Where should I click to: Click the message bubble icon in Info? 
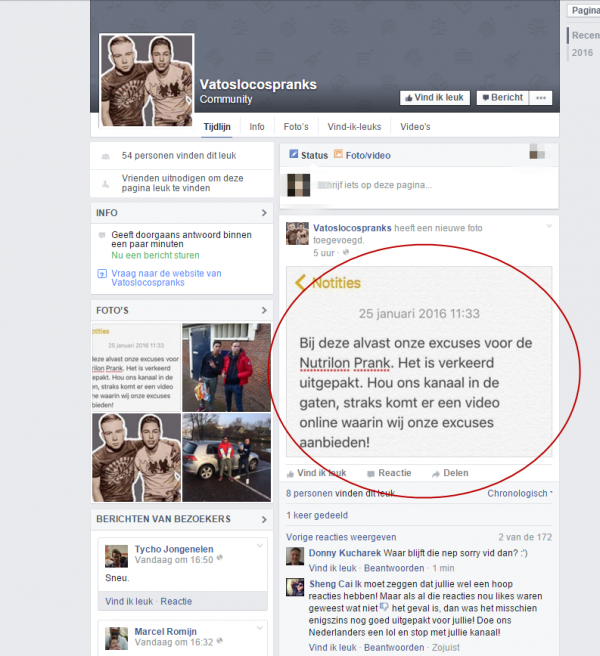pyautogui.click(x=102, y=235)
